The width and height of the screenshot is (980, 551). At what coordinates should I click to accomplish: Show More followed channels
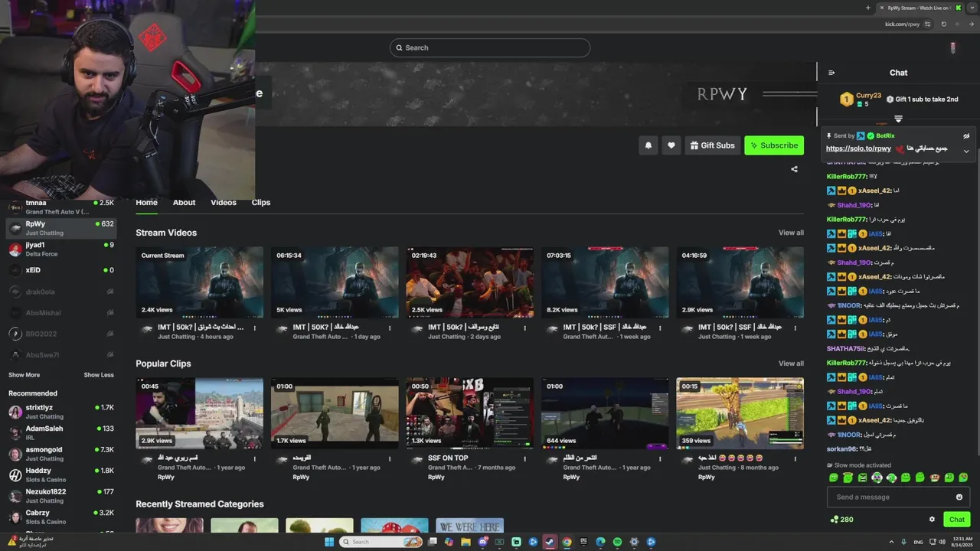click(24, 375)
